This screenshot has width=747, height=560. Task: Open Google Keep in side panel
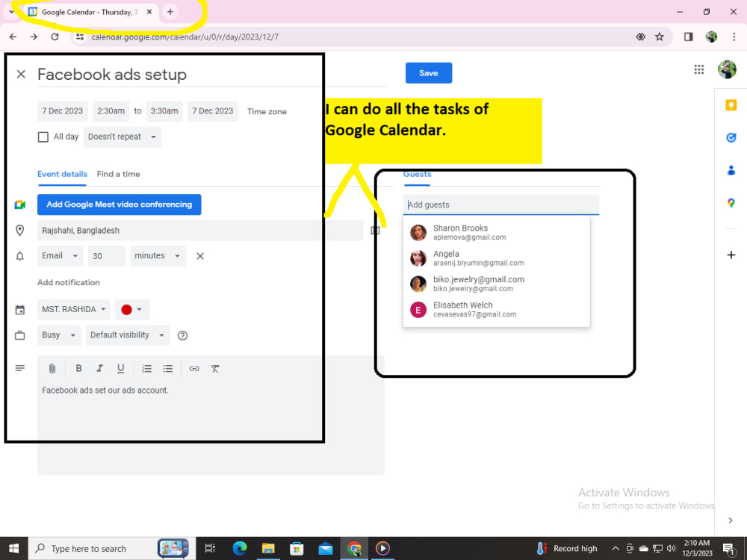(731, 105)
